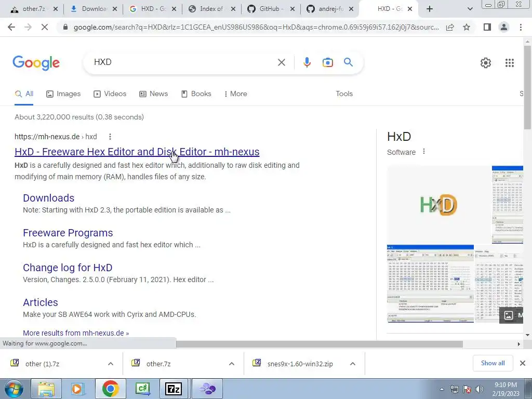Share this page icon in address bar
The image size is (532, 399).
(x=450, y=27)
